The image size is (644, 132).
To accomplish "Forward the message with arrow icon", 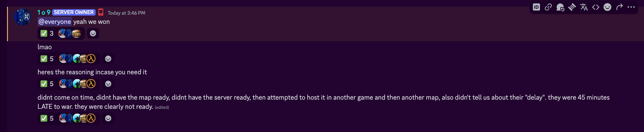I will pos(619,7).
